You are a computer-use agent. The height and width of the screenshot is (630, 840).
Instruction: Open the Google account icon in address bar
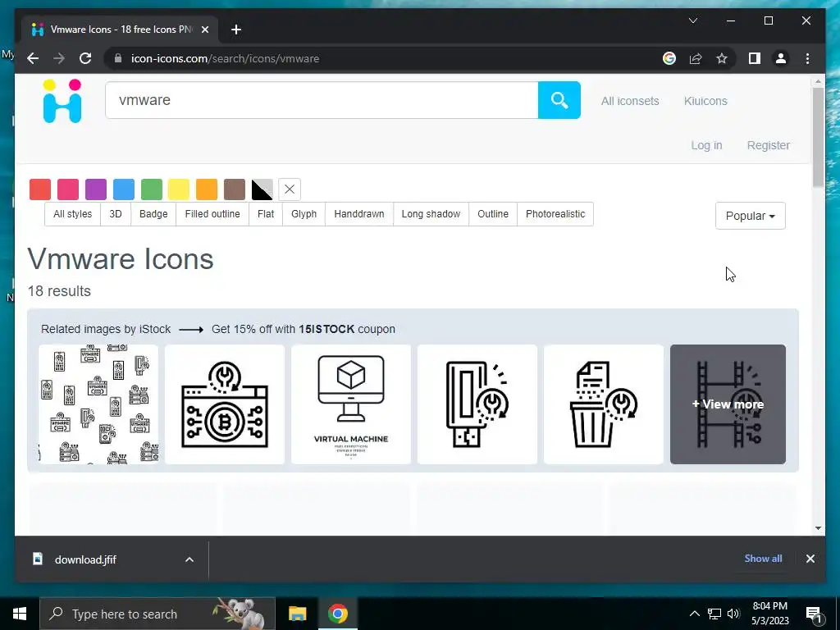coord(669,58)
